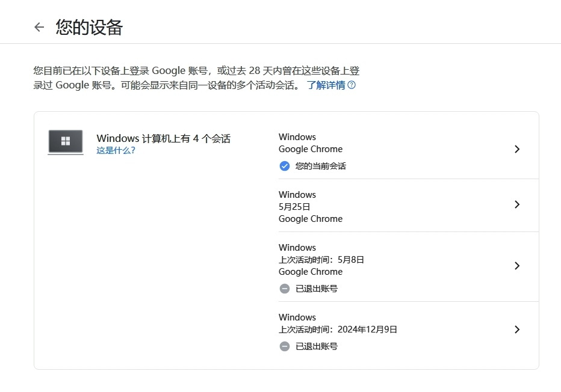The width and height of the screenshot is (561, 392).
Task: Click Google Chrome under 5月25日 session
Action: (311, 219)
